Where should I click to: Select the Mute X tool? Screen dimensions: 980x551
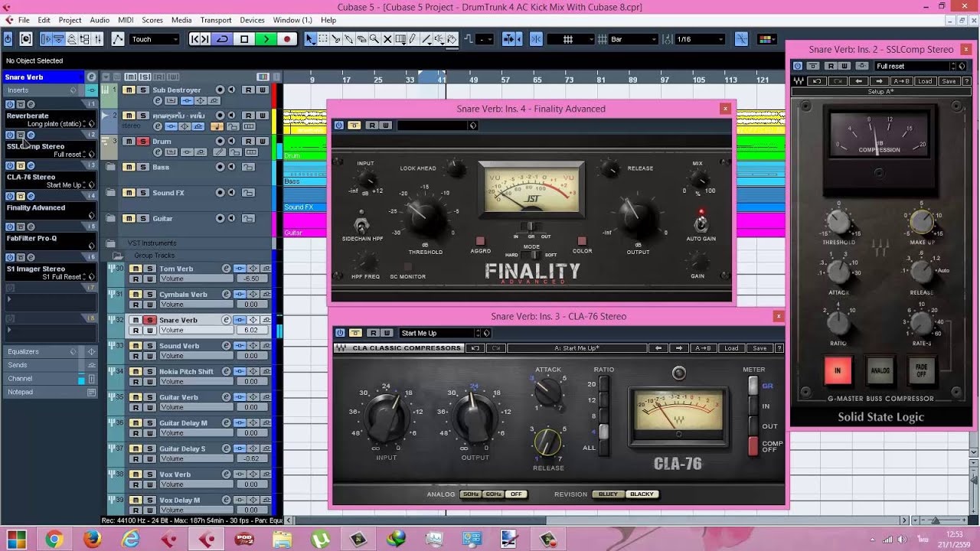[387, 39]
